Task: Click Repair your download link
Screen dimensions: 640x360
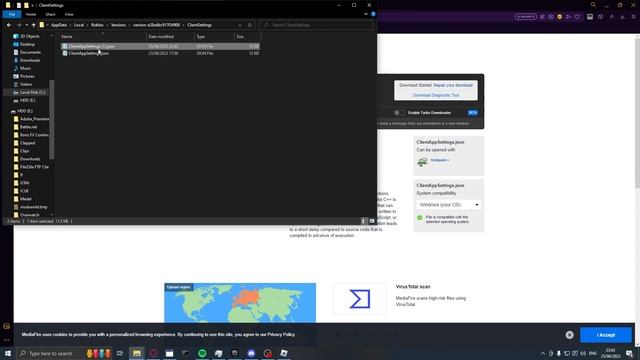Action: pyautogui.click(x=453, y=85)
